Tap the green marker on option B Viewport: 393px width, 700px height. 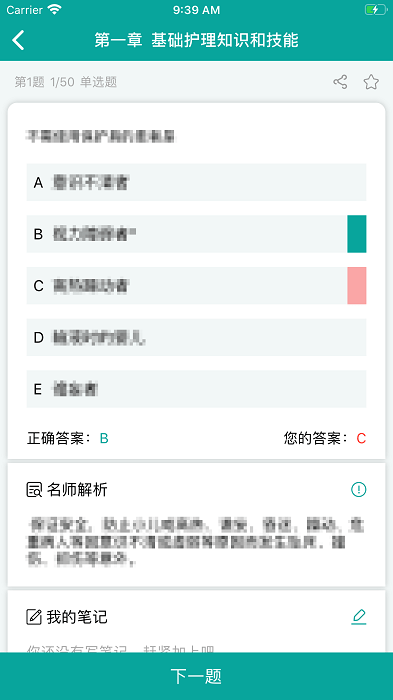click(x=357, y=234)
